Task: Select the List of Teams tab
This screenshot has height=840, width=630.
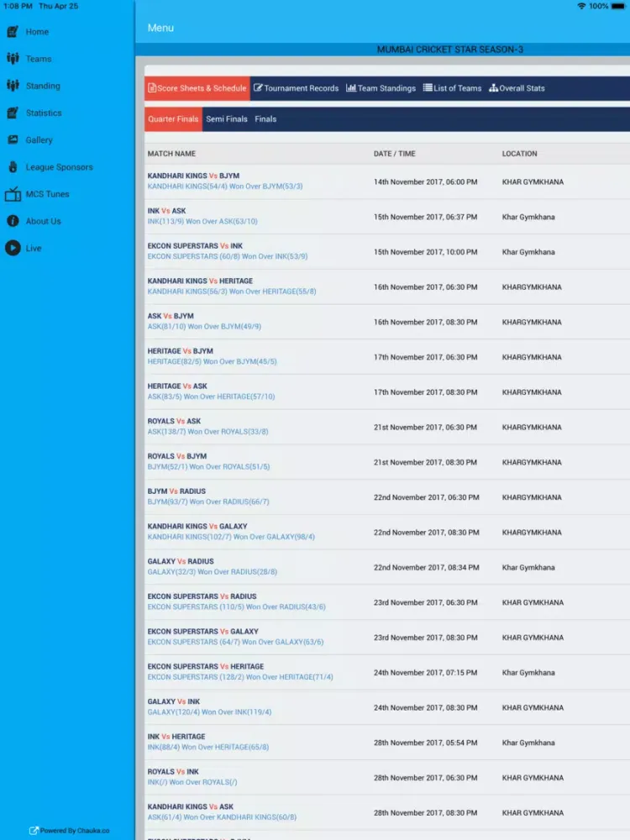Action: pos(452,88)
